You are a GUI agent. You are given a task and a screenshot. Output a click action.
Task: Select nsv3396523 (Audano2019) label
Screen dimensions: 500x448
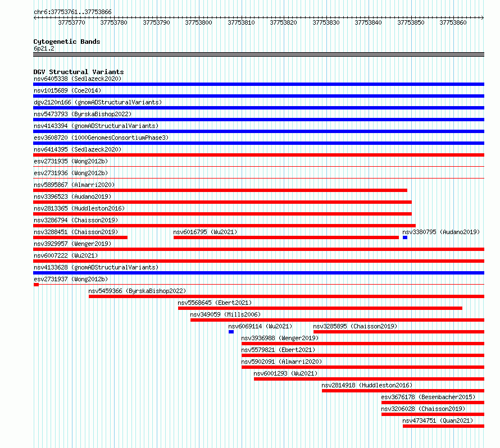pos(72,196)
